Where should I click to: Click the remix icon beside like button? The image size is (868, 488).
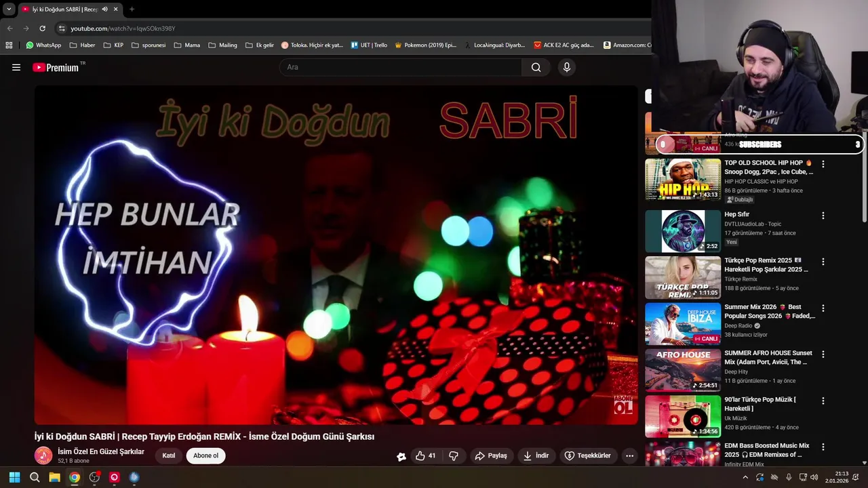[401, 456]
